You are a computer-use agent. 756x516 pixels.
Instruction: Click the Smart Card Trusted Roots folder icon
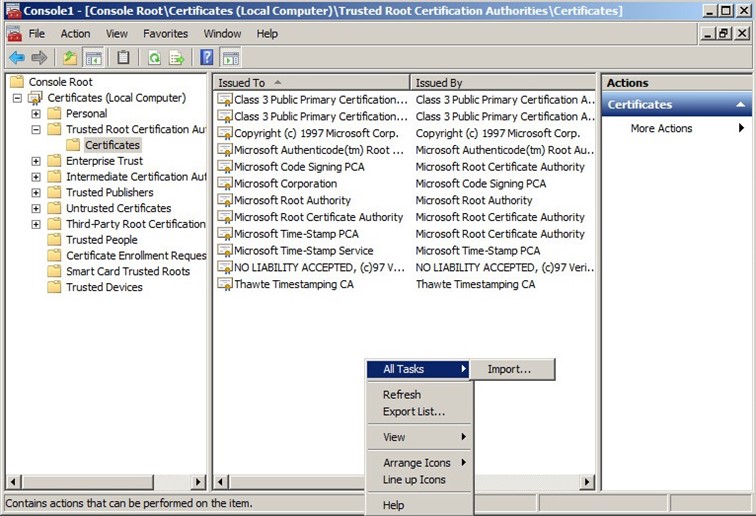(54, 271)
